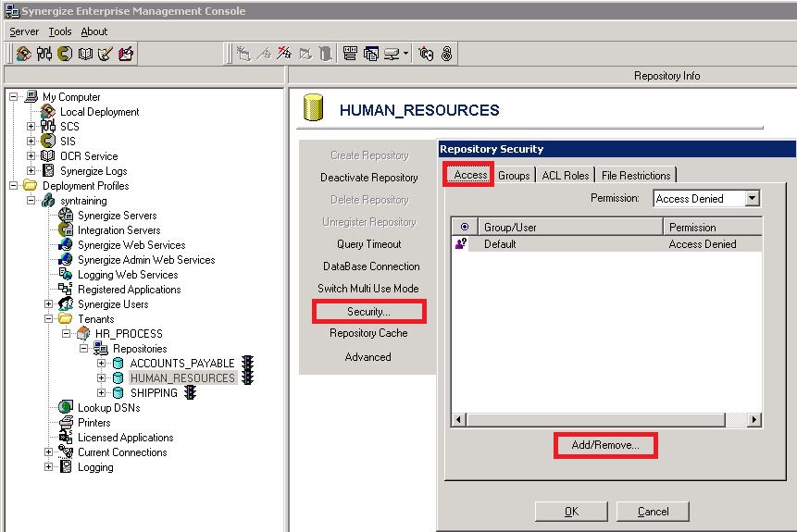Click the Integration Servers icon

(x=66, y=229)
